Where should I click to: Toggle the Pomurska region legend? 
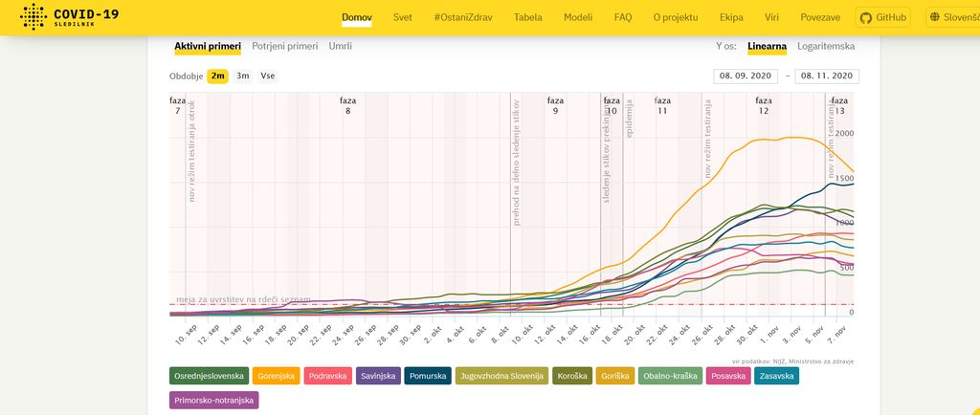[427, 377]
